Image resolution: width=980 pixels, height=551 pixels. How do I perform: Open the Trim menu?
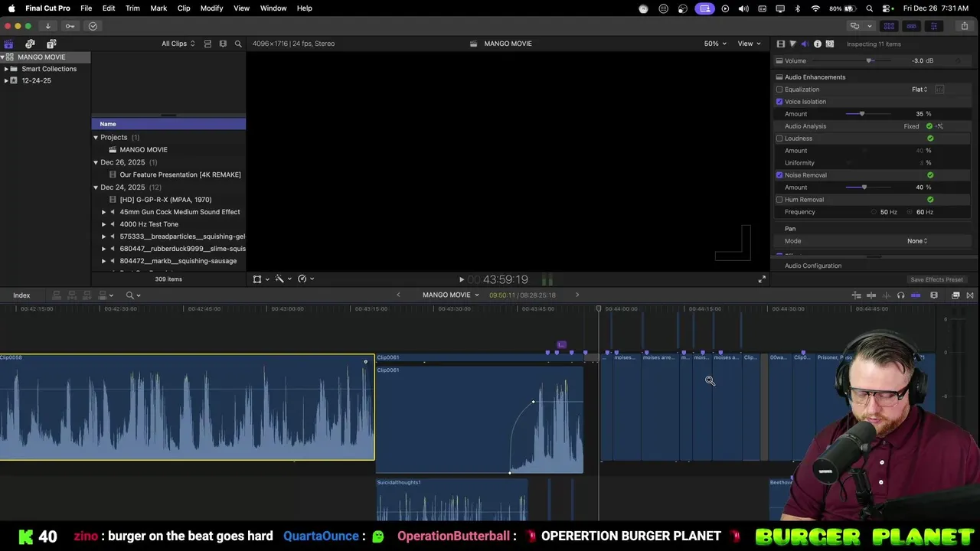coord(132,8)
